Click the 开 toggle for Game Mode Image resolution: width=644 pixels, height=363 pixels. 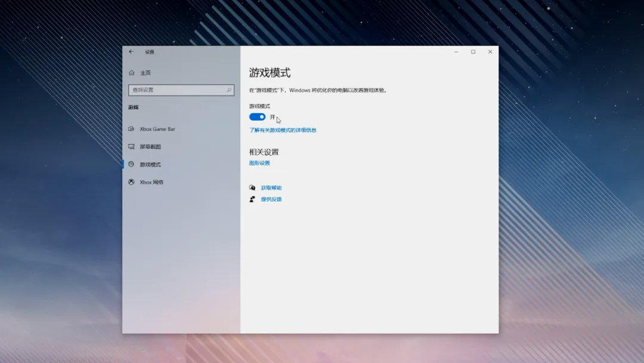257,116
